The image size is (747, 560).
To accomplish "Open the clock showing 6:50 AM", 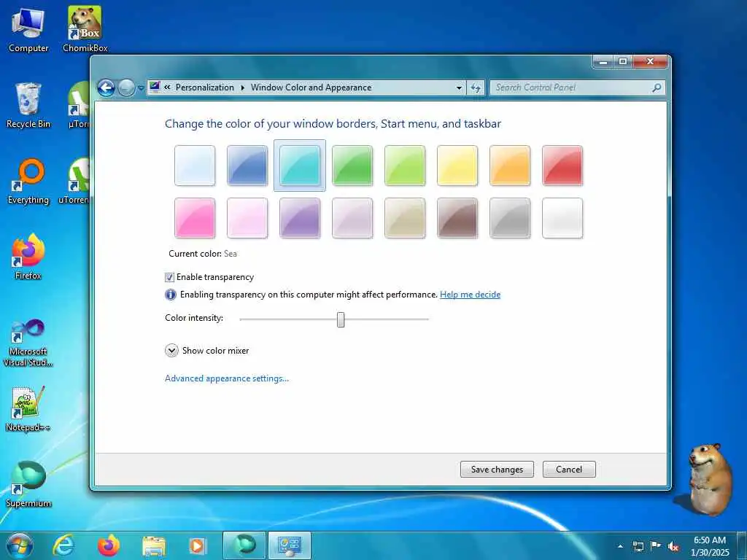I will [x=710, y=545].
